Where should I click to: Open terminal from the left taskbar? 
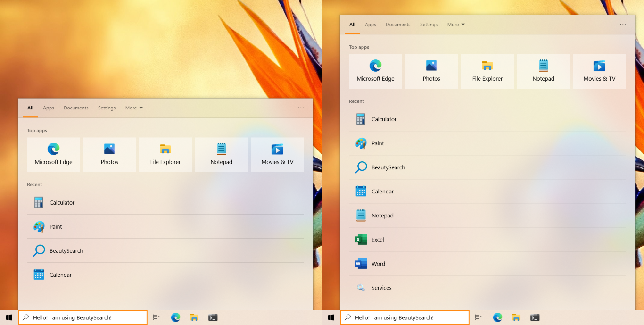point(213,317)
